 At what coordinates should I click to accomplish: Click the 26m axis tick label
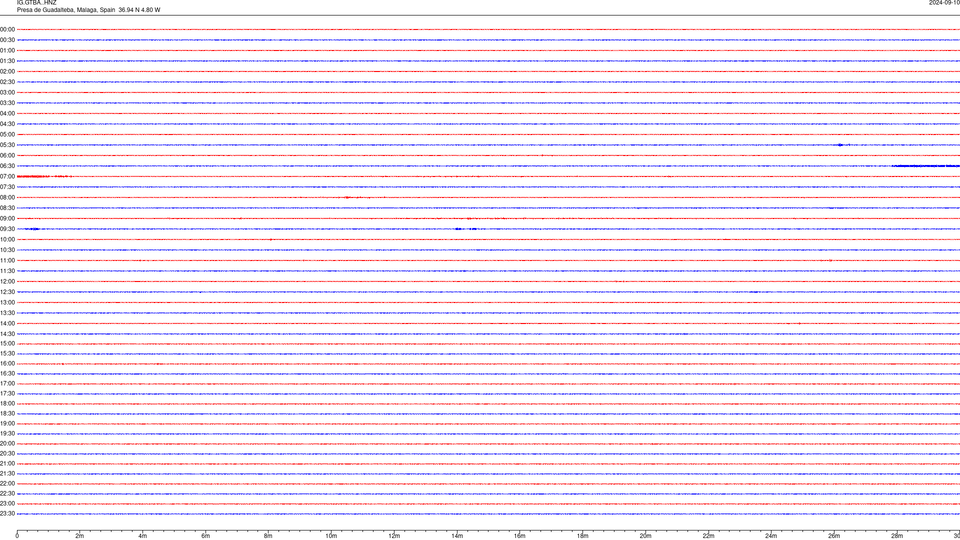(x=834, y=536)
